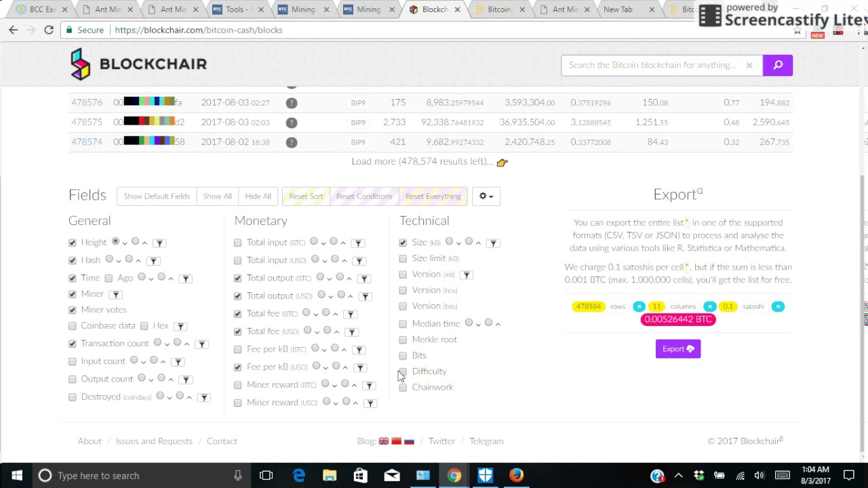Open the Russian flag blog link
Image resolution: width=868 pixels, height=488 pixels.
[409, 441]
